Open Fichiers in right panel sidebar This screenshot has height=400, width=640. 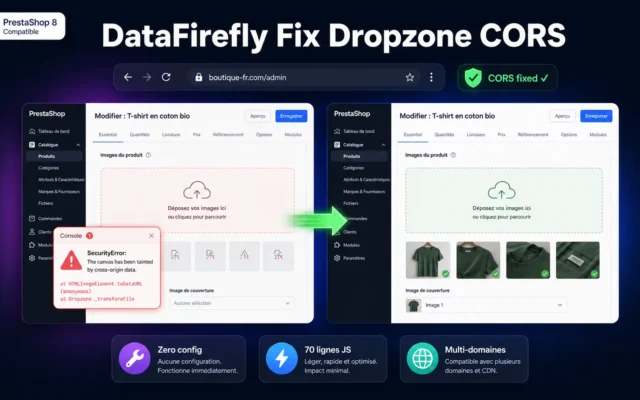[x=351, y=203]
